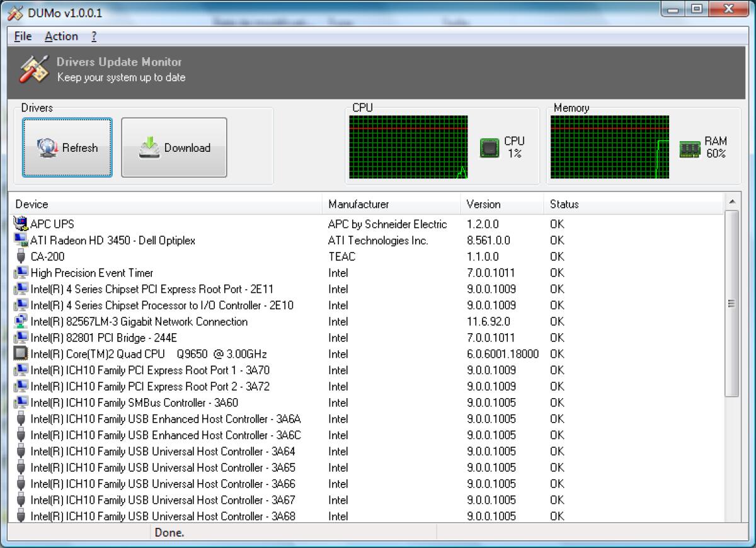This screenshot has width=756, height=548.
Task: Open the File menu
Action: (22, 36)
